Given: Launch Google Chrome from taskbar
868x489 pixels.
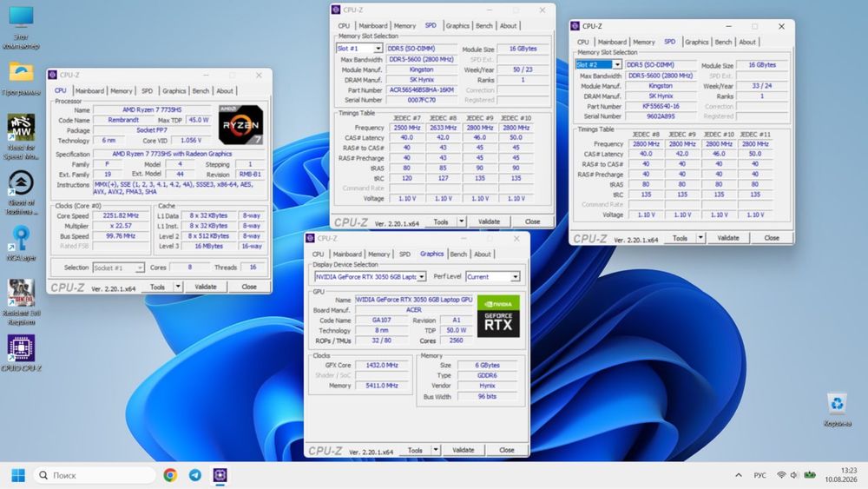Looking at the screenshot, I should 170,475.
